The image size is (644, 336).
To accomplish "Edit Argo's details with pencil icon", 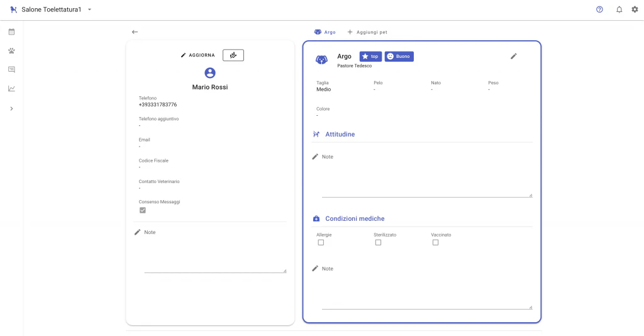I will [513, 57].
